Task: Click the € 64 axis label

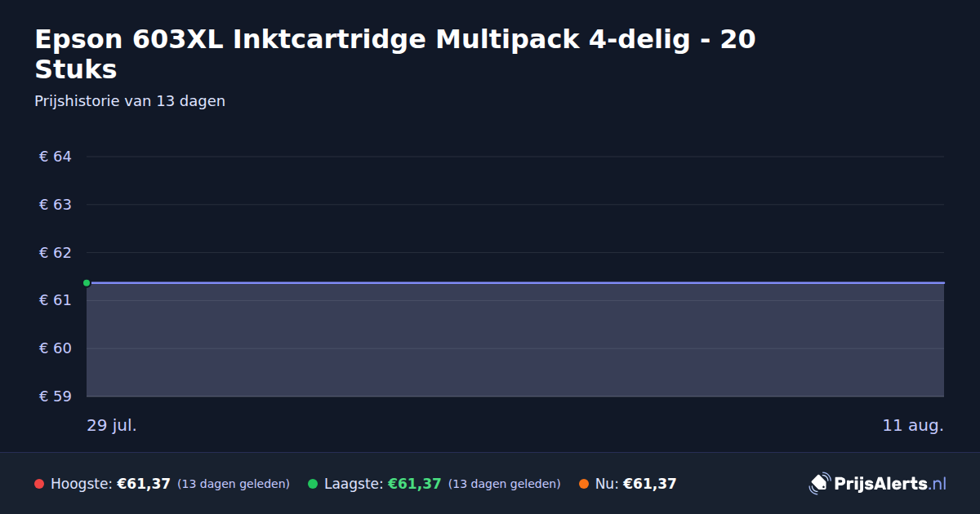Action: [x=56, y=157]
